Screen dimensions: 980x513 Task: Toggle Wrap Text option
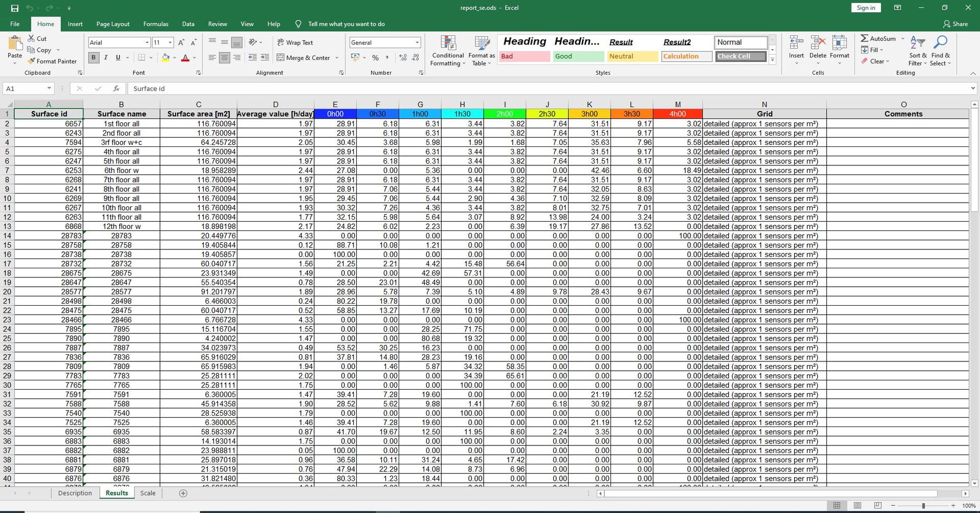coord(295,42)
